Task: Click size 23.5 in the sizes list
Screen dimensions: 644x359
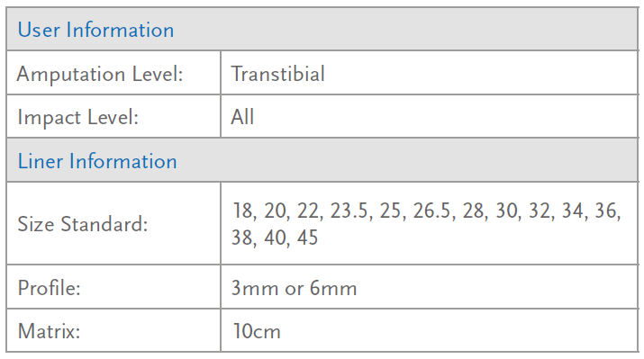Action: click(x=349, y=211)
